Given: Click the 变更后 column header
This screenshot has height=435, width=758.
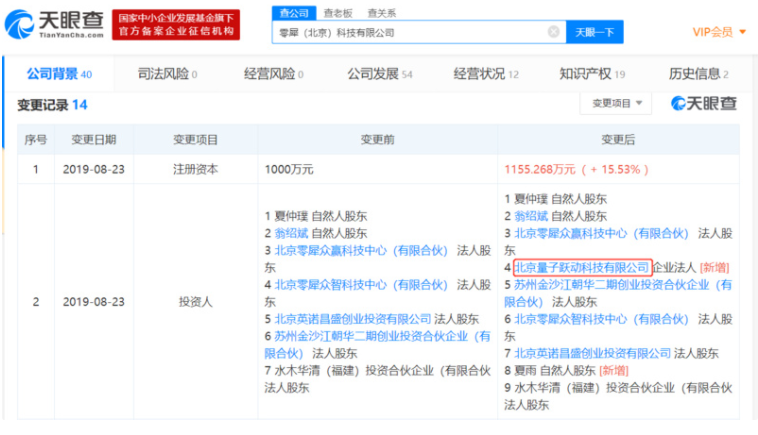Looking at the screenshot, I should click(x=618, y=140).
